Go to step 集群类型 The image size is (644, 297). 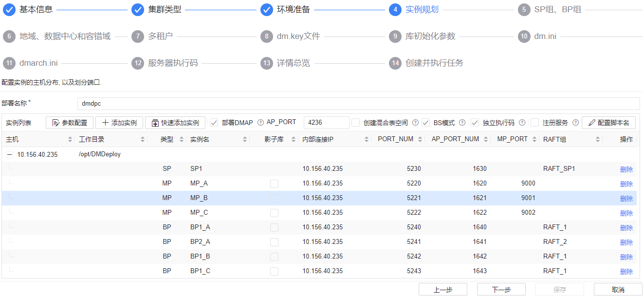pyautogui.click(x=157, y=10)
